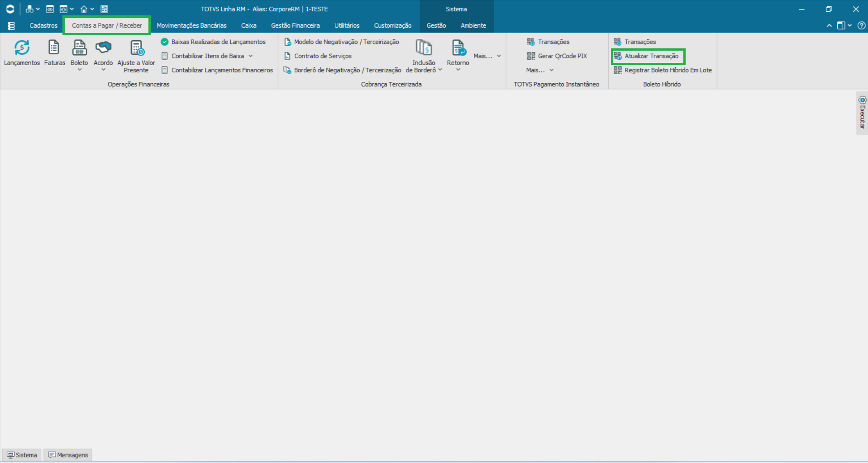The height and width of the screenshot is (463, 868).
Task: Select the Ambiente tab
Action: [x=473, y=25]
